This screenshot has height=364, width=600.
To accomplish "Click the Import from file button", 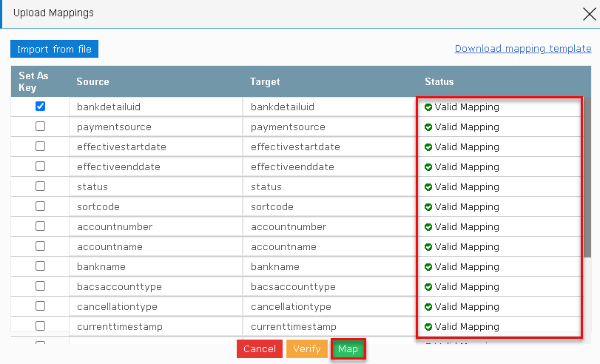I will point(54,49).
